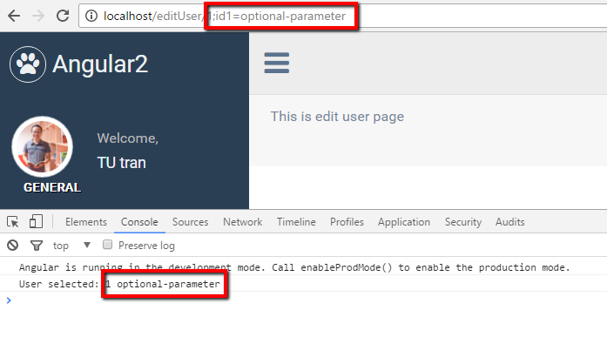Go back with the browser back arrow
The height and width of the screenshot is (364, 607).
14,16
